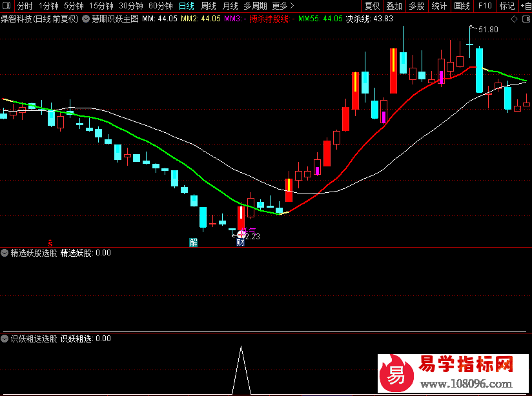Select the 5分钟 period
This screenshot has height=396, width=532.
tap(74, 6)
